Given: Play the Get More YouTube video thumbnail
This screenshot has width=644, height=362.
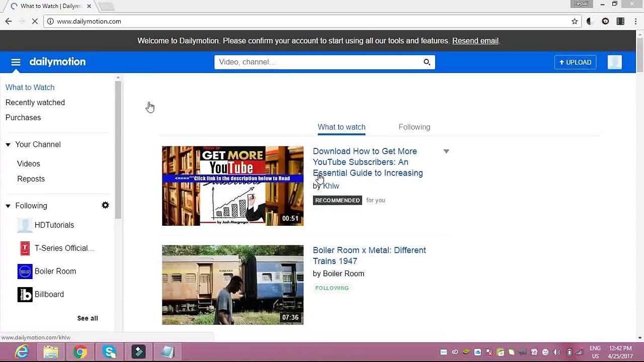Looking at the screenshot, I should click(232, 186).
